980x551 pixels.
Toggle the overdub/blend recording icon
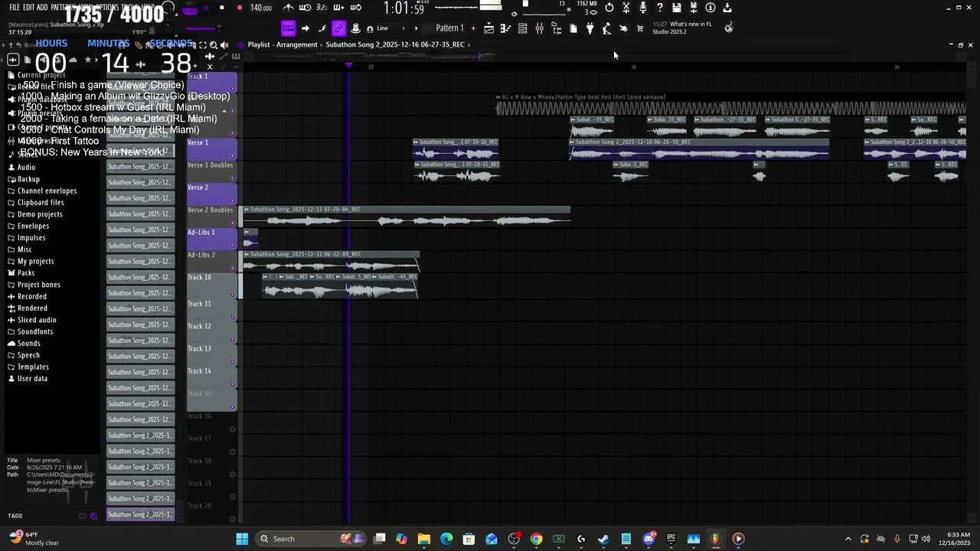pos(338,8)
